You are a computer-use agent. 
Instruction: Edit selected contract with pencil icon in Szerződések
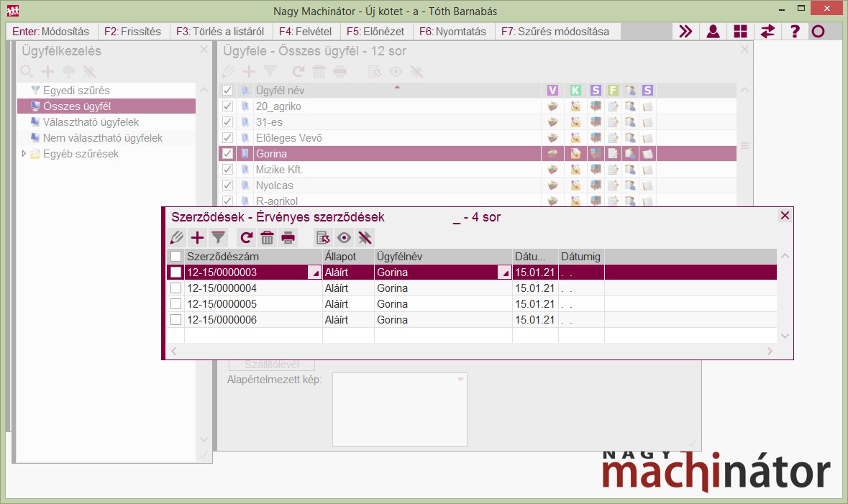pos(177,237)
